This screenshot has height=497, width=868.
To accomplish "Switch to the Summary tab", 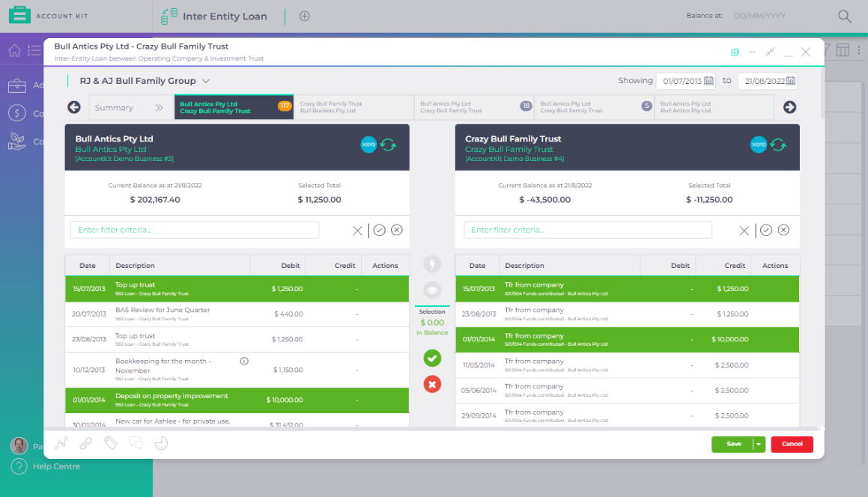I will tap(114, 107).
